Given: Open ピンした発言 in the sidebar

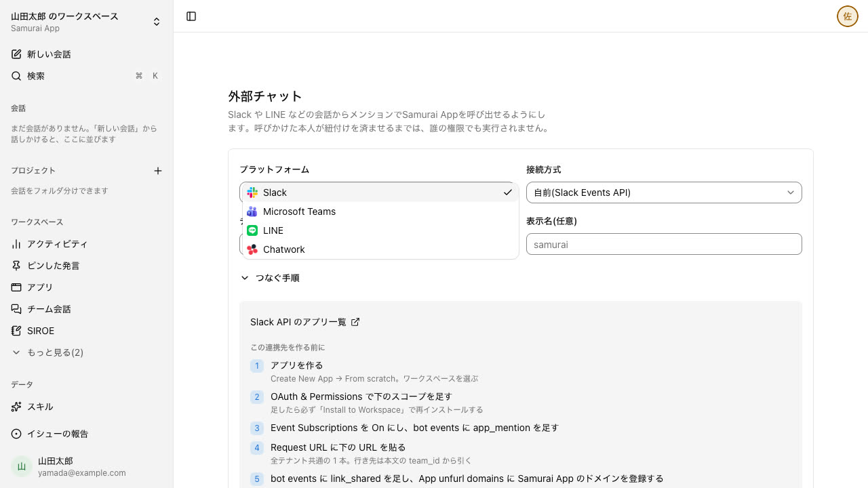Looking at the screenshot, I should [x=86, y=266].
